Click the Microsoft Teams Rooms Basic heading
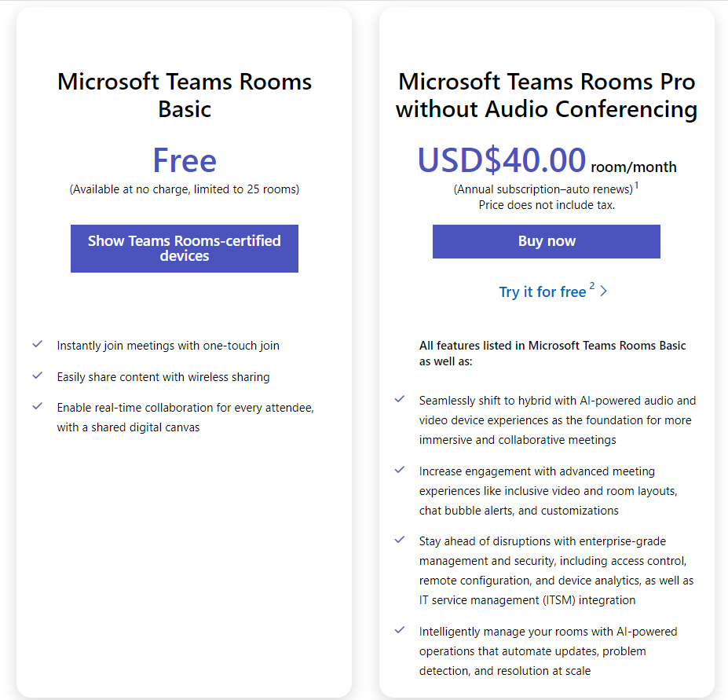 (x=185, y=94)
